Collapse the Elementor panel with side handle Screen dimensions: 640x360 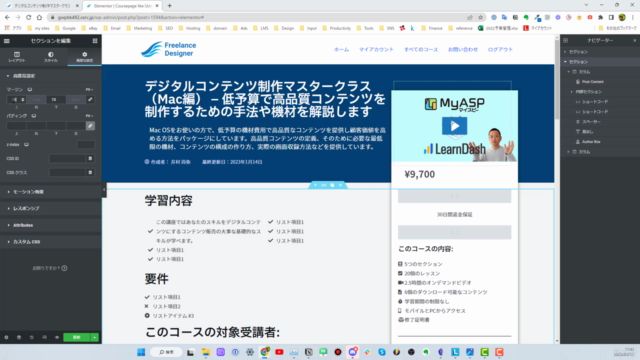104,189
